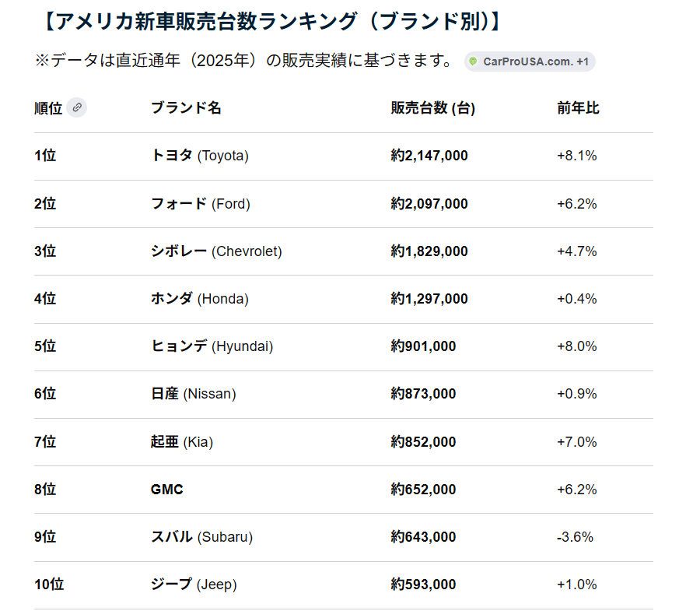Select the 日産 (Nissan) brand cell
Screen dimensions: 700x611
coord(194,394)
